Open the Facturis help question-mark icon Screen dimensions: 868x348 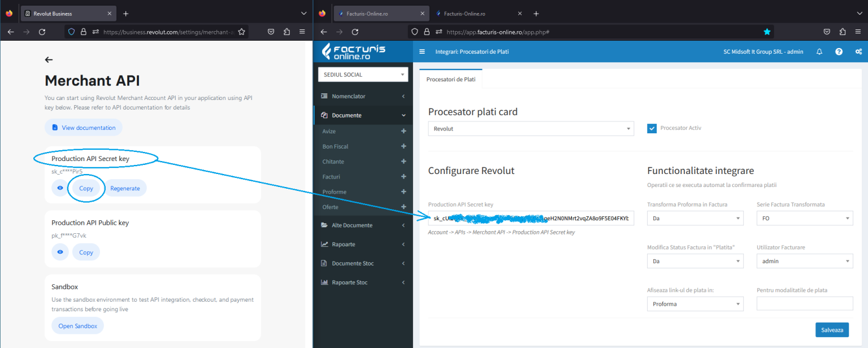coord(839,52)
